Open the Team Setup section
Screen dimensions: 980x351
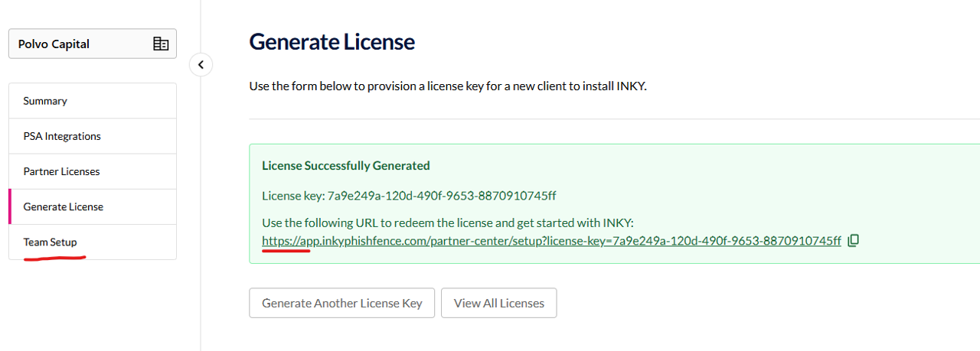[50, 242]
